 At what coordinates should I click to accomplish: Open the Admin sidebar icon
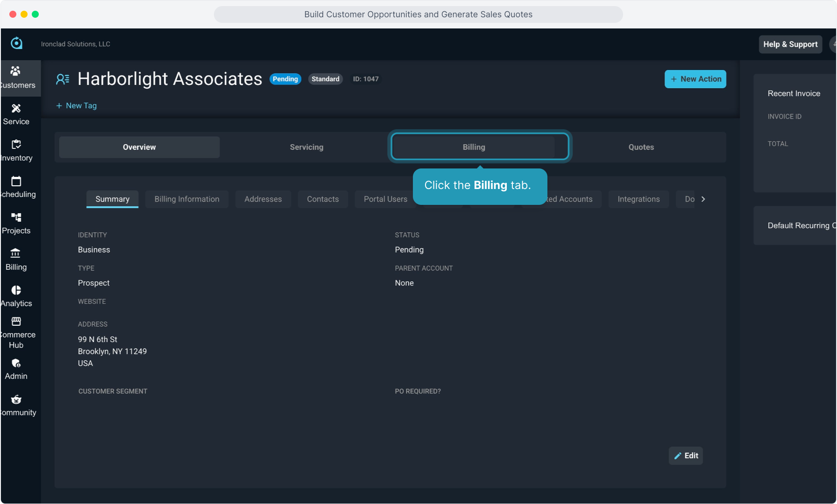click(16, 364)
